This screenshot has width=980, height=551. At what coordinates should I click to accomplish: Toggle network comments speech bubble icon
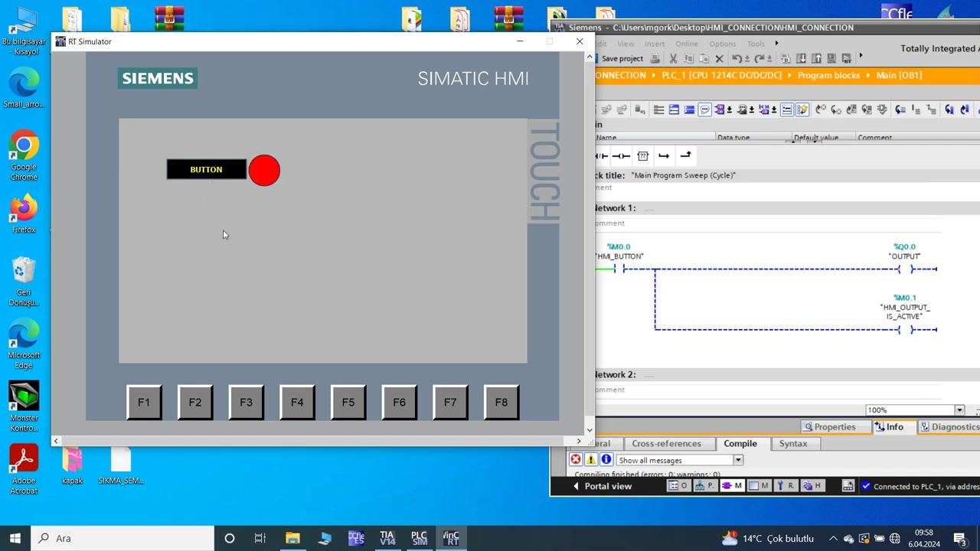pos(704,109)
